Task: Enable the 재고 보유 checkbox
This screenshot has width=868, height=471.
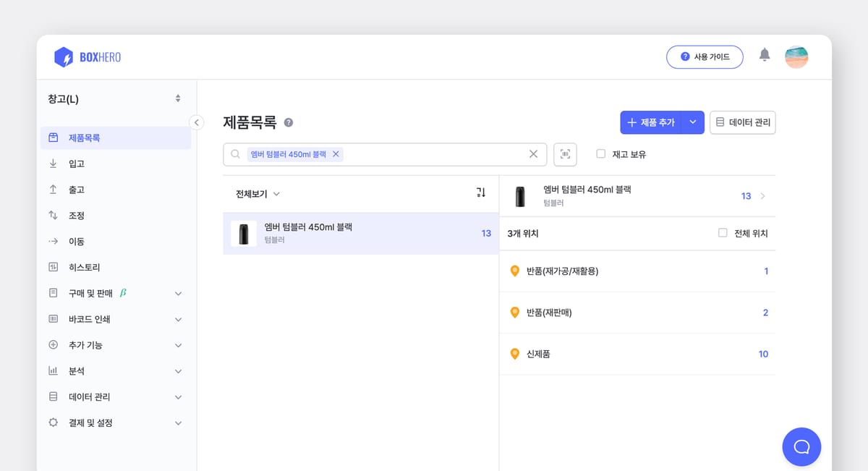Action: (x=599, y=153)
